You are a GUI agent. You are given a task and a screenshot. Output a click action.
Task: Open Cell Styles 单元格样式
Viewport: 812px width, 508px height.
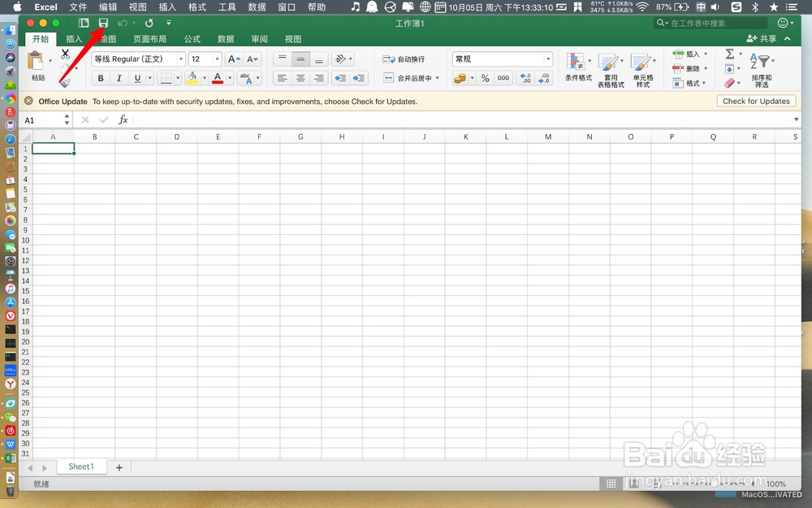pos(643,70)
